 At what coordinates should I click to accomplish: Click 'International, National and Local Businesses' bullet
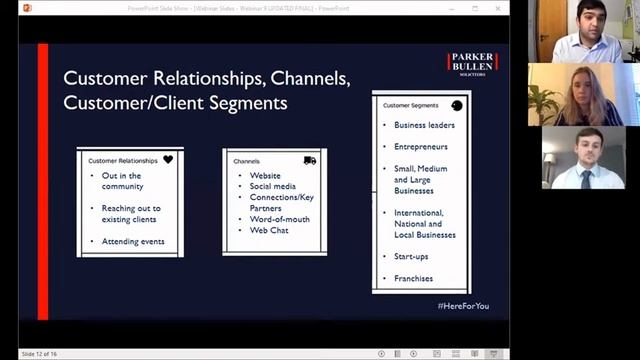(425, 224)
